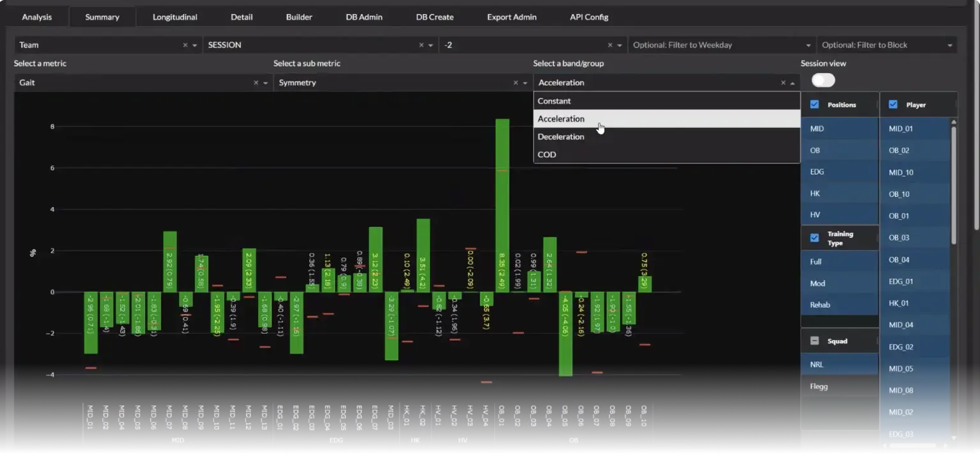Screen dimensions: 980x454
Task: Clear the SESSION selection with its x icon
Action: click(420, 45)
